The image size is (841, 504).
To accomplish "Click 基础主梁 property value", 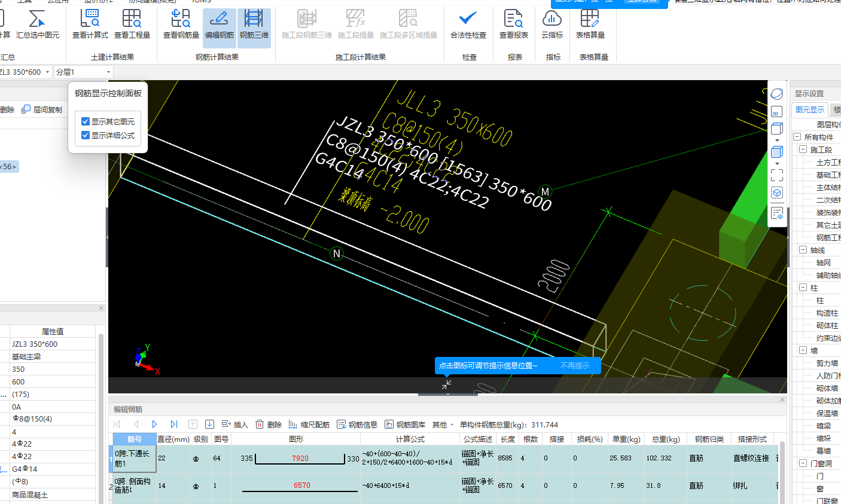I will click(x=53, y=356).
